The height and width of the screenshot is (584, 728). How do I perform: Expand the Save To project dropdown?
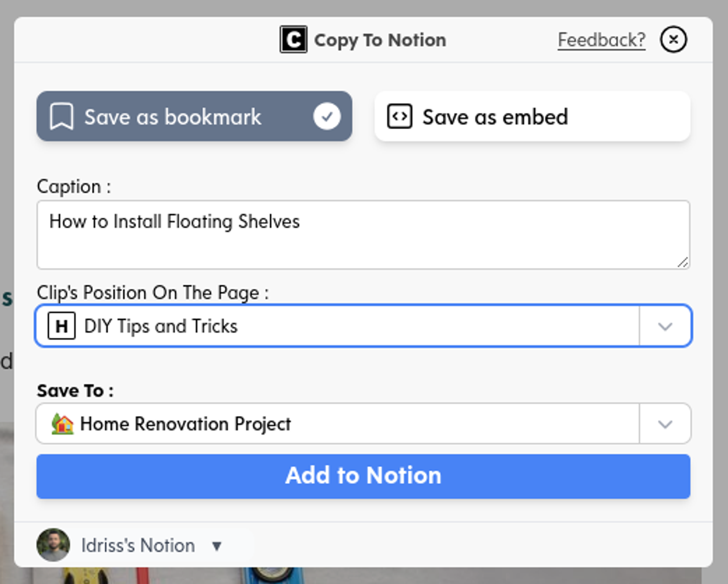665,424
